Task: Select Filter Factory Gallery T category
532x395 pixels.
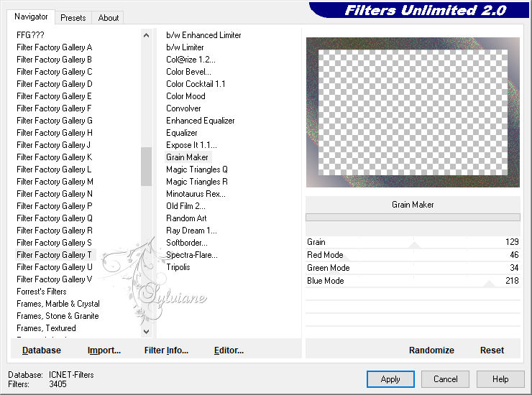Action: coord(54,255)
